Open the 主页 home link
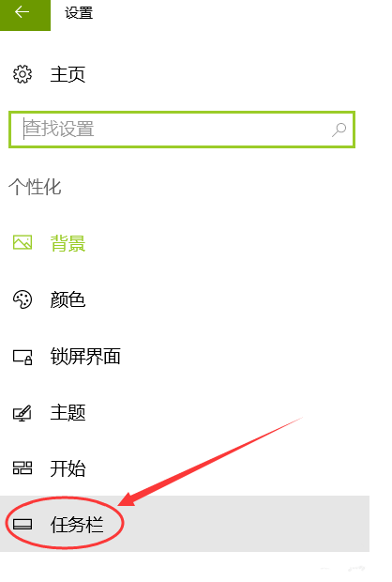The width and height of the screenshot is (392, 582). pos(68,74)
